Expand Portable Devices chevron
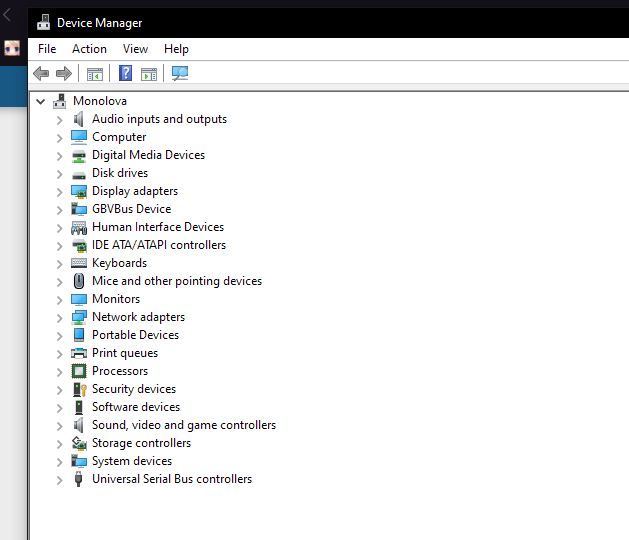 (59, 335)
